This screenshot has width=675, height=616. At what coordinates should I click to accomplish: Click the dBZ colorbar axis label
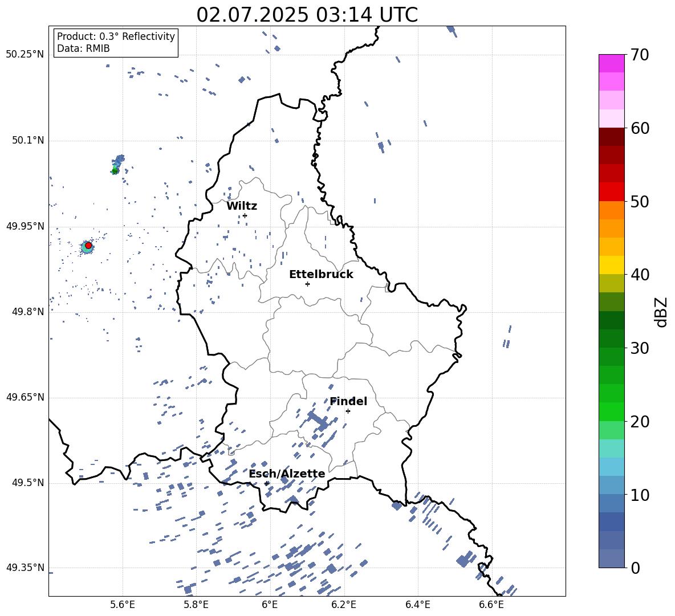(662, 312)
